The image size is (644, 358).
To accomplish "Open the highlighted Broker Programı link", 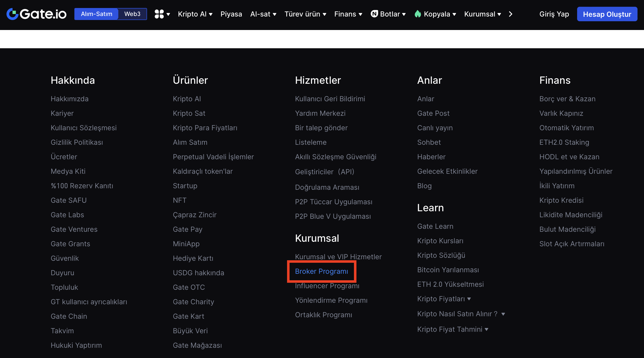I will pyautogui.click(x=321, y=271).
